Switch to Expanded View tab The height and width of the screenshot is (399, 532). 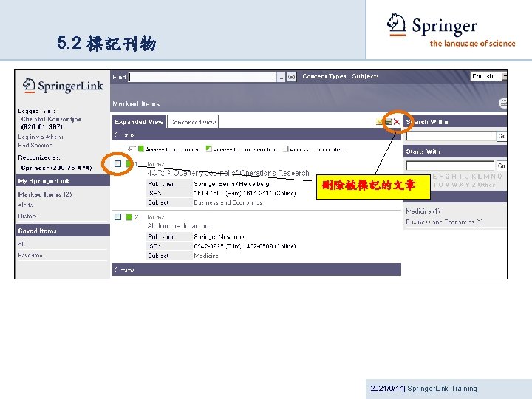139,122
